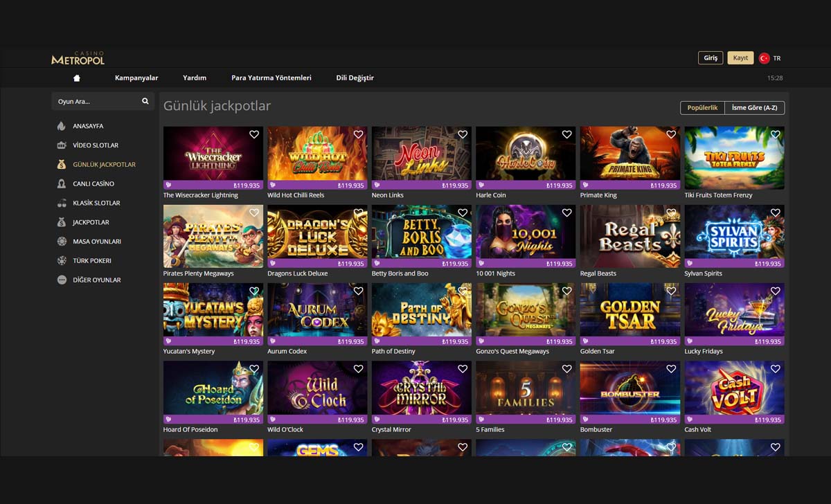Click the poker chip icon beside Türk Pokeri
Screen dimensions: 831x504
pyautogui.click(x=62, y=261)
